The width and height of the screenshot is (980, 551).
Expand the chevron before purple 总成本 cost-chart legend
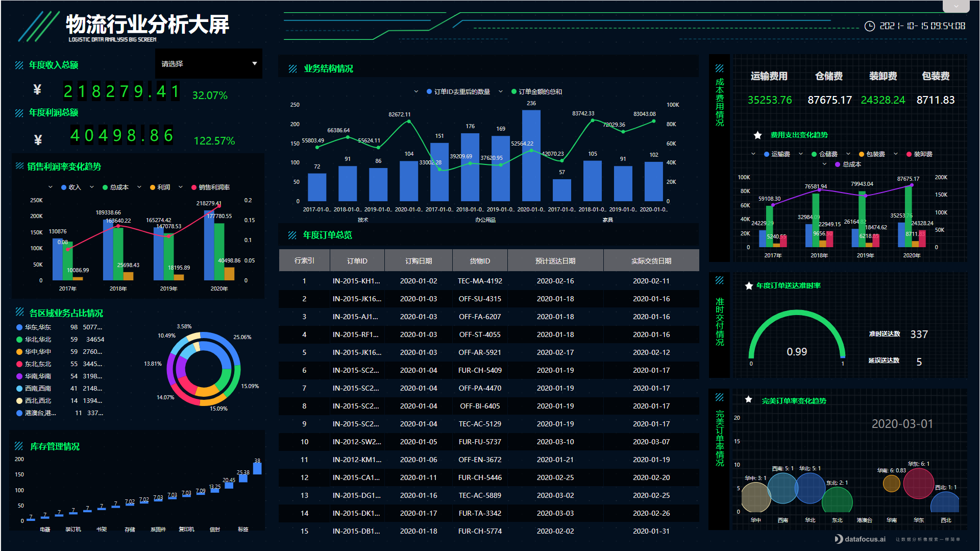coord(824,164)
